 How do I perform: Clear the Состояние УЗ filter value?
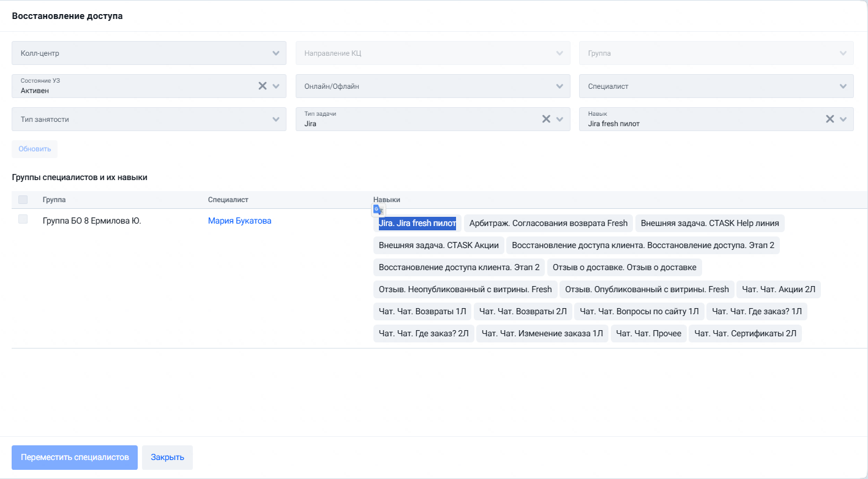(262, 86)
